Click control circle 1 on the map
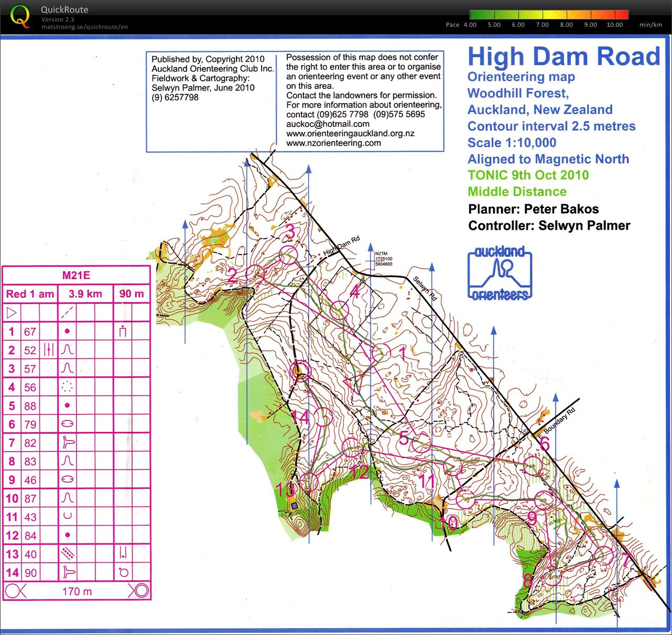The height and width of the screenshot is (635, 672). click(x=381, y=354)
